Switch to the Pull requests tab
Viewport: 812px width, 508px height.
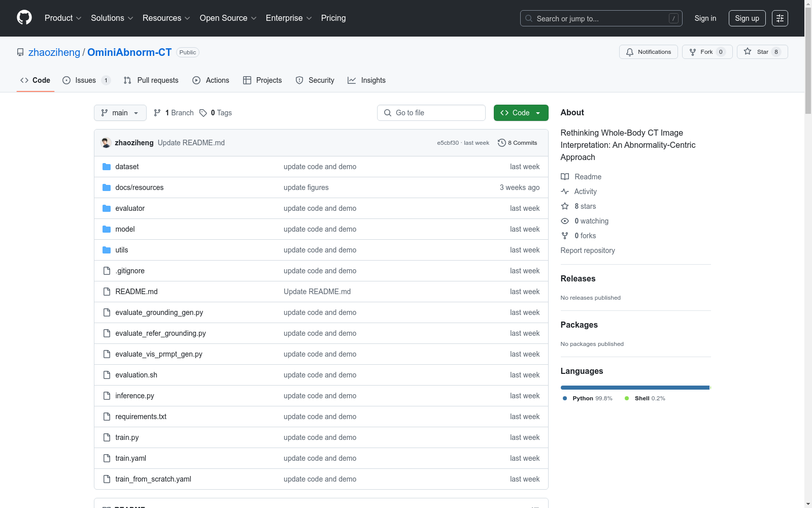(151, 80)
